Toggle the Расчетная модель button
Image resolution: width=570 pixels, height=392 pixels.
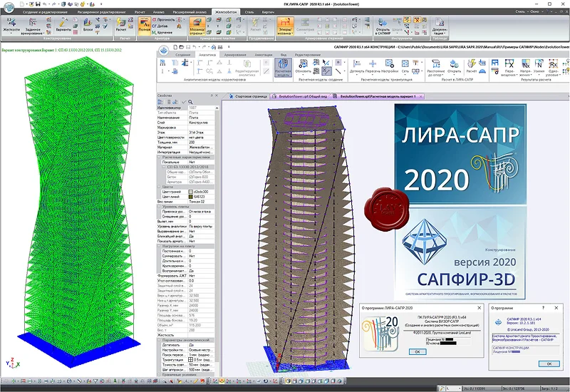tap(283, 67)
